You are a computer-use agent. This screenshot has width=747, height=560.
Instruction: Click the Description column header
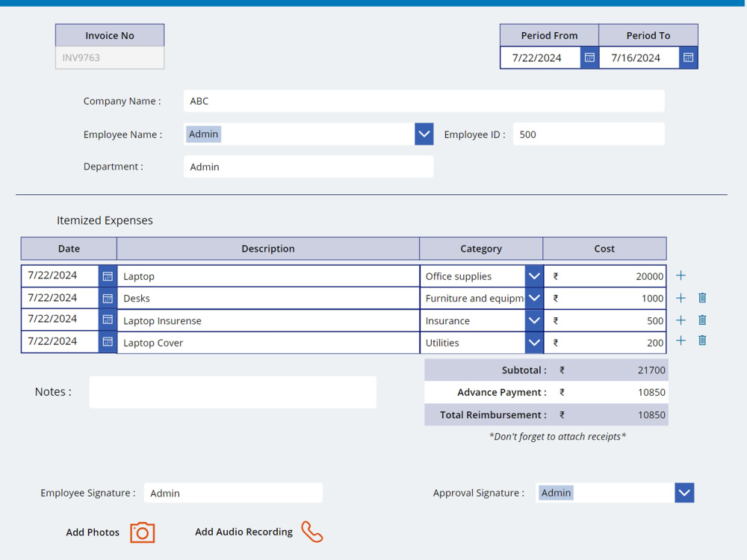coord(268,249)
